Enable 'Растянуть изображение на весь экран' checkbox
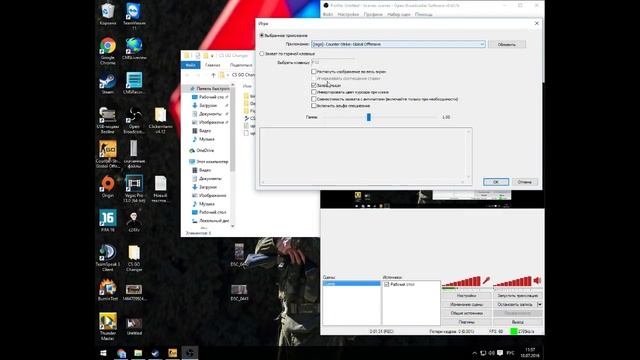Image resolution: width=640 pixels, height=360 pixels. pyautogui.click(x=313, y=71)
